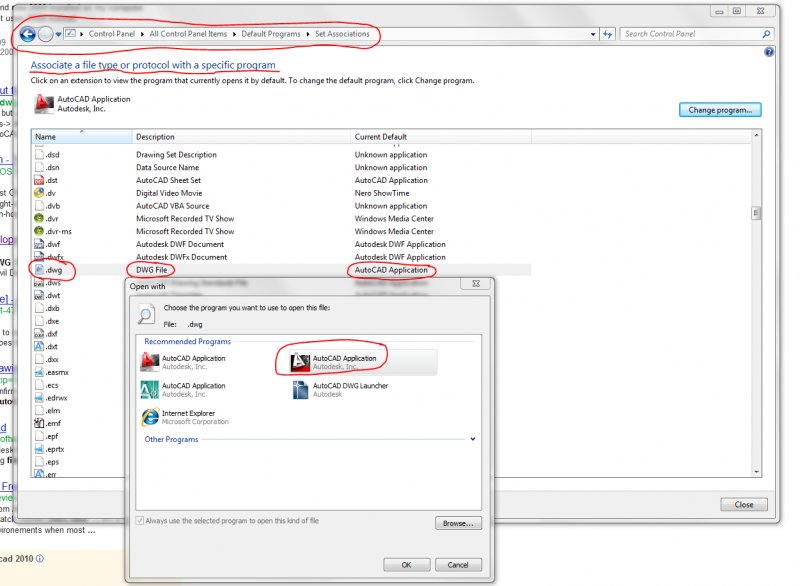Select the .dst file type icon

pyautogui.click(x=39, y=180)
